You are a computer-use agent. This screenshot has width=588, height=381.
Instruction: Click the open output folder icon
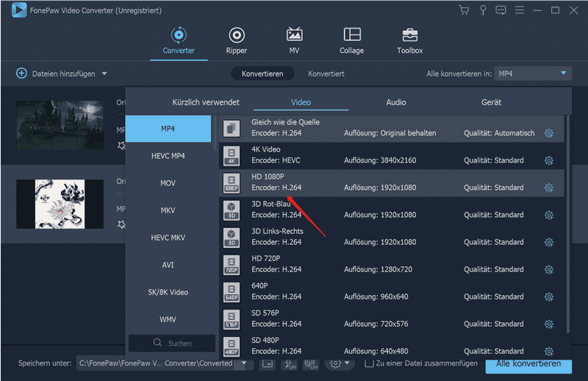point(268,363)
